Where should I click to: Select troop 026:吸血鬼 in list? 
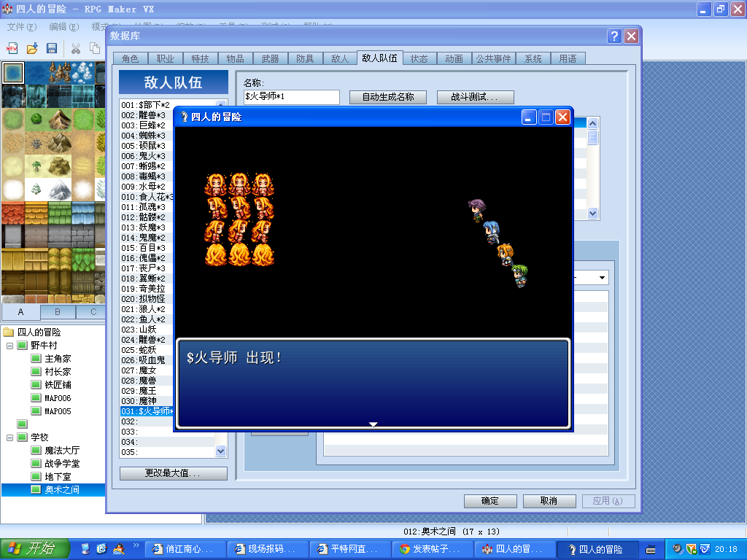[146, 360]
